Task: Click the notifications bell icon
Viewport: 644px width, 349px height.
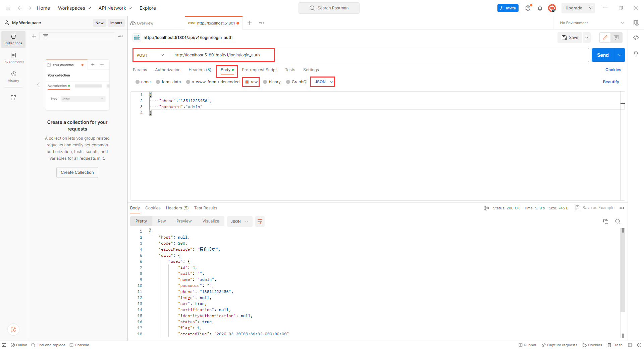Action: 540,8
